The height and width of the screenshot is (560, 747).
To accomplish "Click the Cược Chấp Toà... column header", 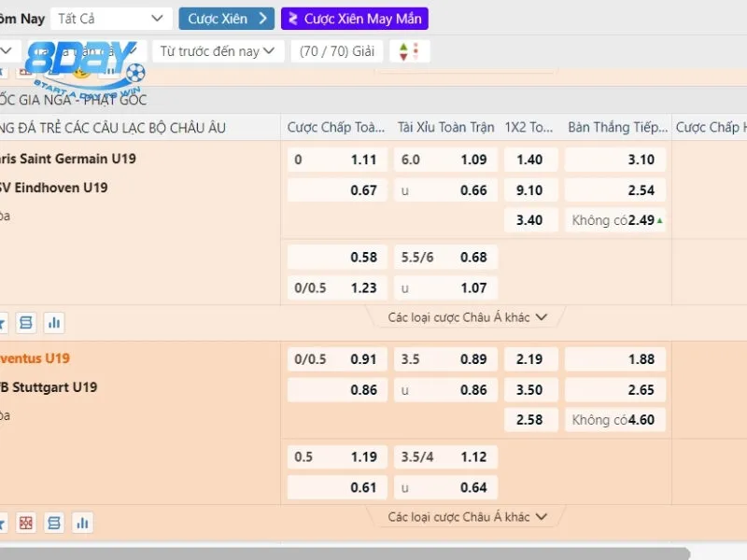I will pos(336,128).
